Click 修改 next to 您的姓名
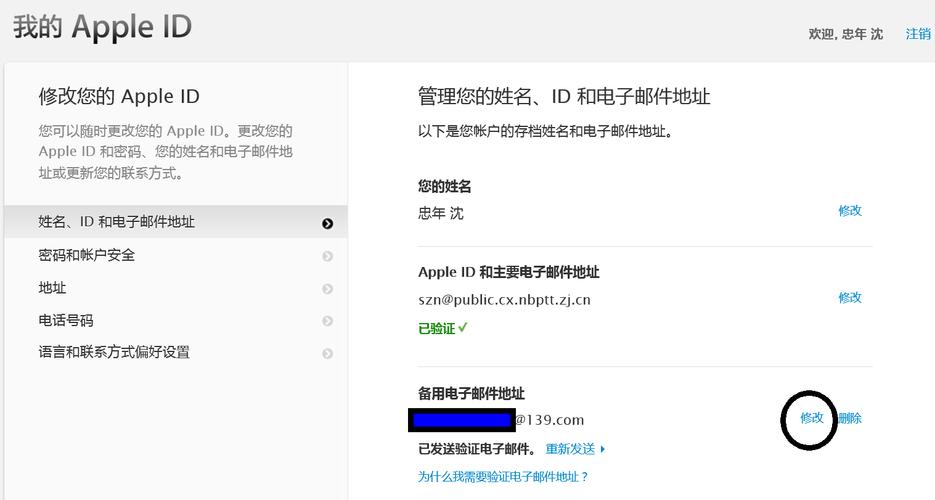Screen dimensions: 935x500 click(850, 210)
